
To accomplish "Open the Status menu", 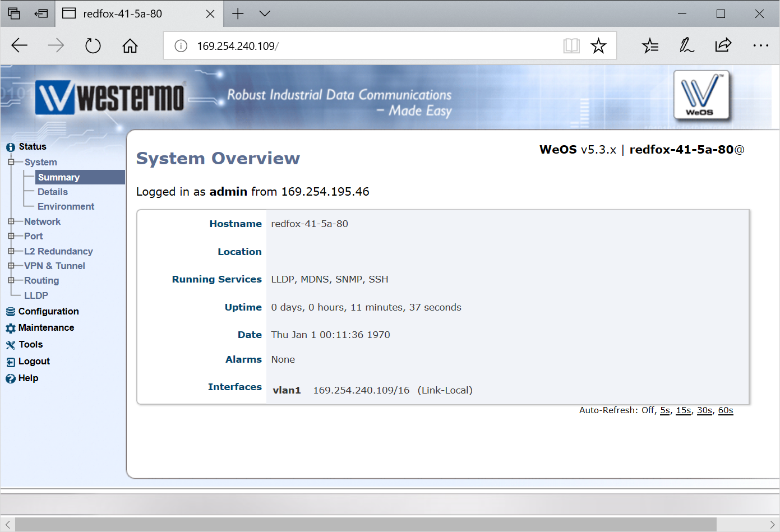I will coord(33,146).
